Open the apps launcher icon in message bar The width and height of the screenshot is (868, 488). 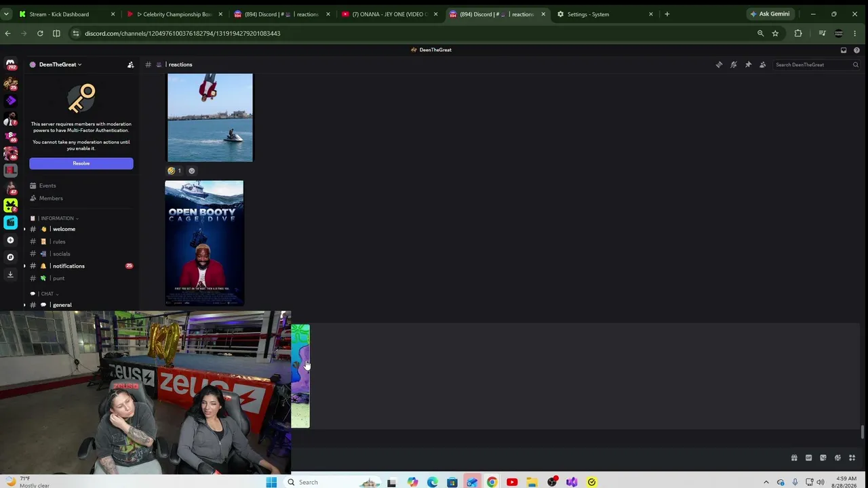[852, 458]
